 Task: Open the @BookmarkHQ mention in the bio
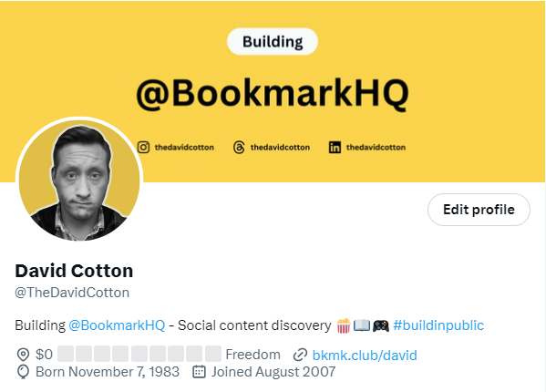(x=117, y=325)
